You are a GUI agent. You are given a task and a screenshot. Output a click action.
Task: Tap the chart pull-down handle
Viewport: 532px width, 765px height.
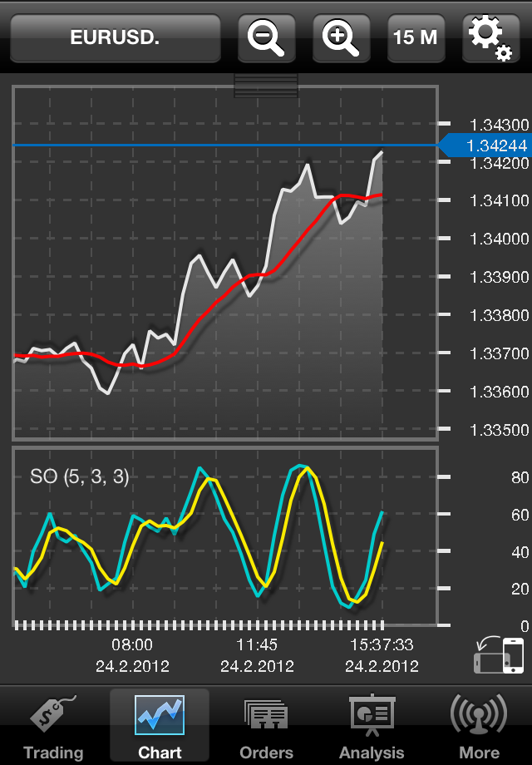266,86
